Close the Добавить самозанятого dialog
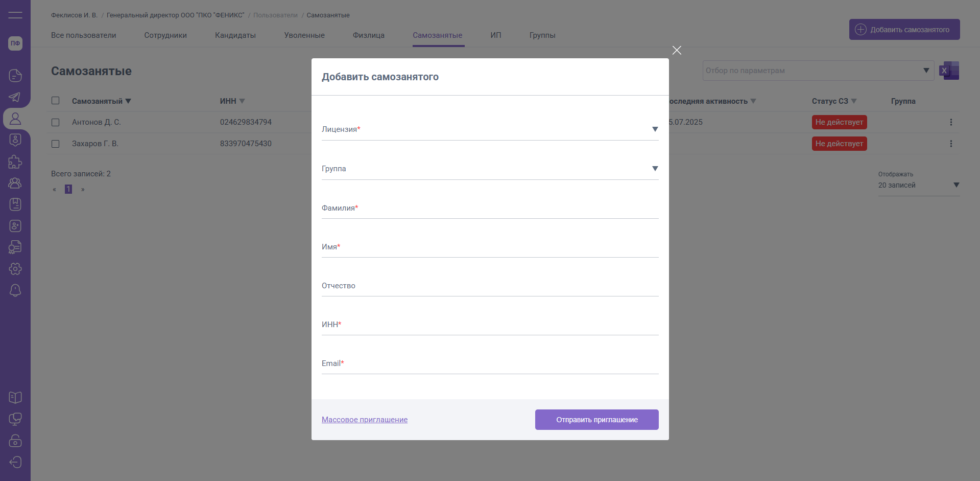The height and width of the screenshot is (481, 980). [677, 50]
